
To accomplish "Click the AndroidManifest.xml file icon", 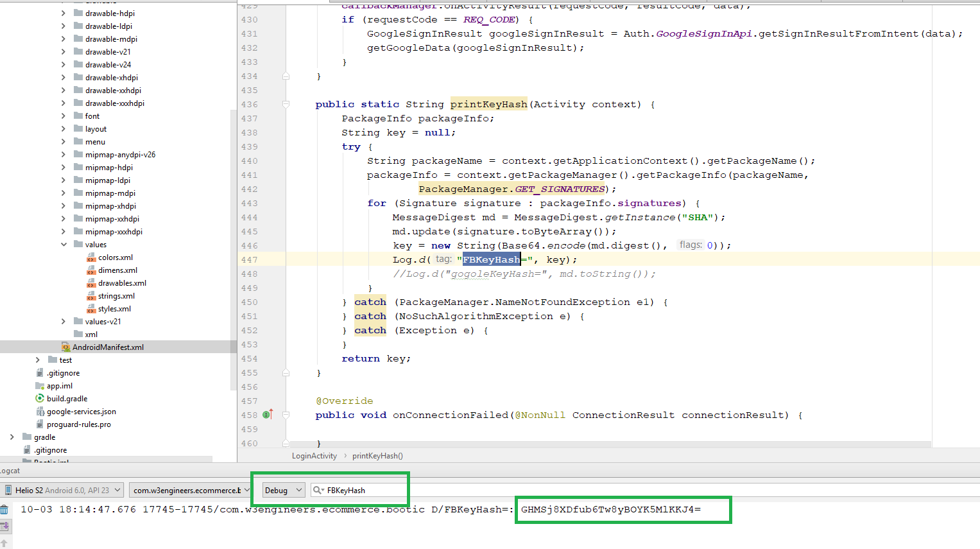I will (65, 347).
